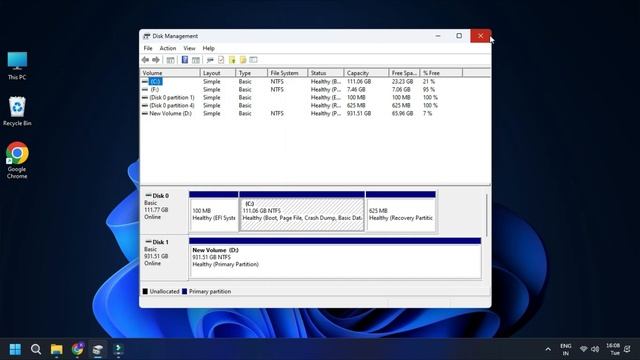Click the Forward arrow in Disk Management toolbar
Viewport: 640px width, 360px height.
click(x=156, y=60)
